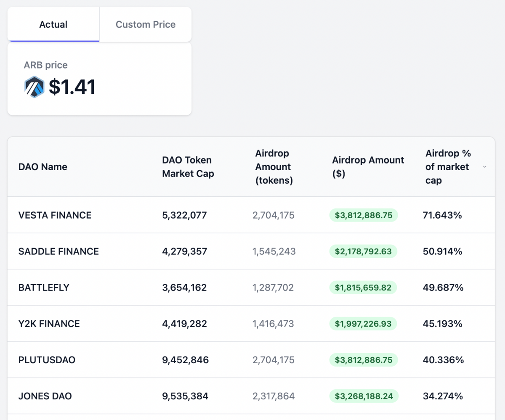Click Saddle Finance market cap 4,279,357

click(x=184, y=251)
